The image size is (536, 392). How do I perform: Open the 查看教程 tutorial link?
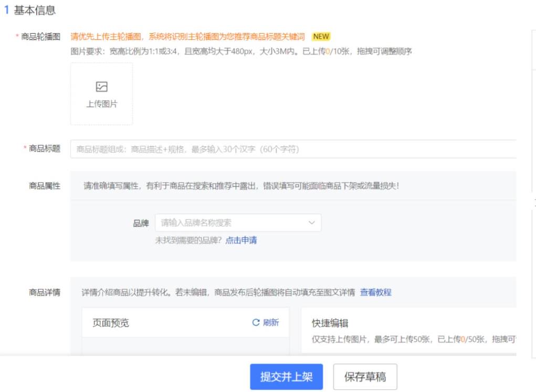coord(375,292)
